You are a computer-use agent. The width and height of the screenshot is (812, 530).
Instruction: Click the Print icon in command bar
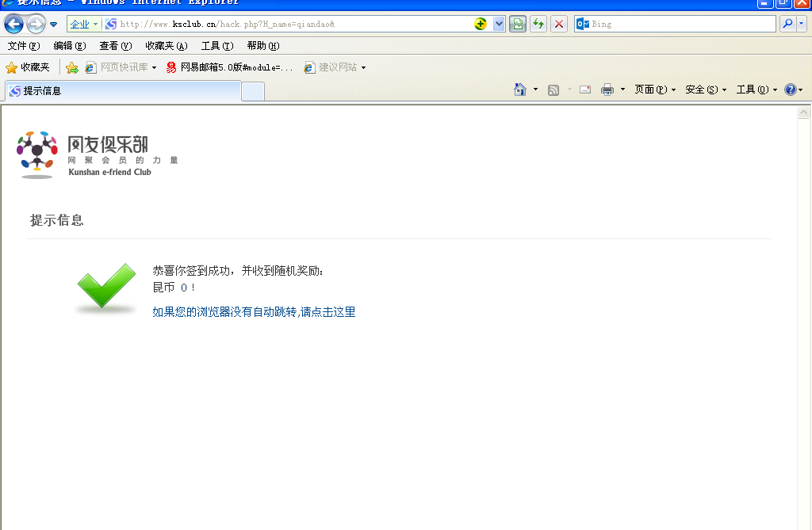tap(607, 90)
